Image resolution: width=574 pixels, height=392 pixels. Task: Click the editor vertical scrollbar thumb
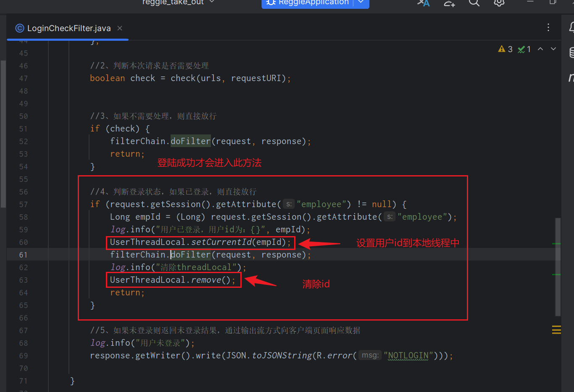(x=558, y=266)
